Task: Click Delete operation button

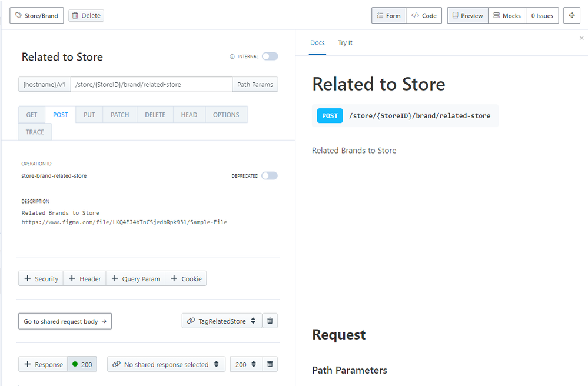Action: (x=86, y=16)
